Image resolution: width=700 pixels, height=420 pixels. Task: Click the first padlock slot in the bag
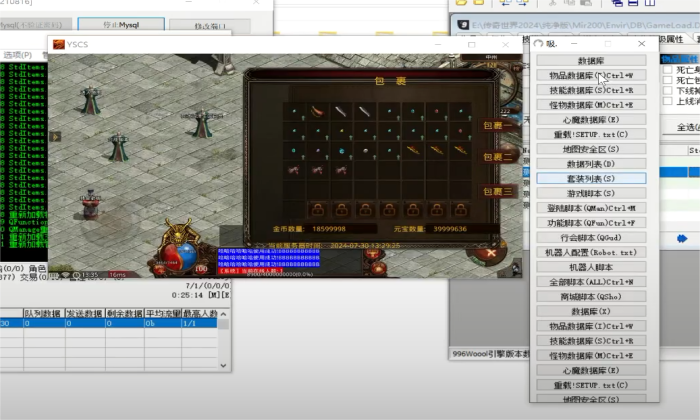tap(316, 209)
